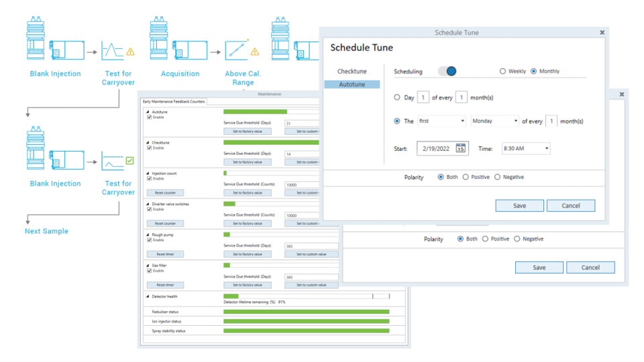Select Checktune in the tune list

point(352,71)
